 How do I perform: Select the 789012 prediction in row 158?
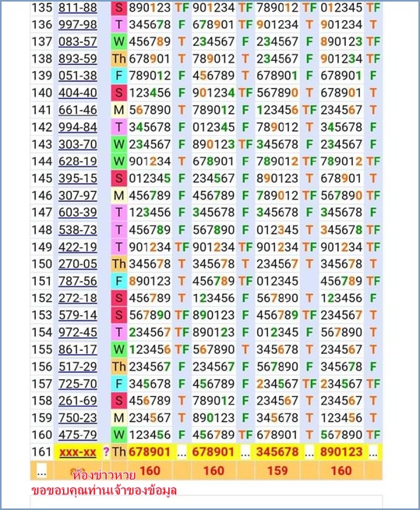(x=214, y=401)
